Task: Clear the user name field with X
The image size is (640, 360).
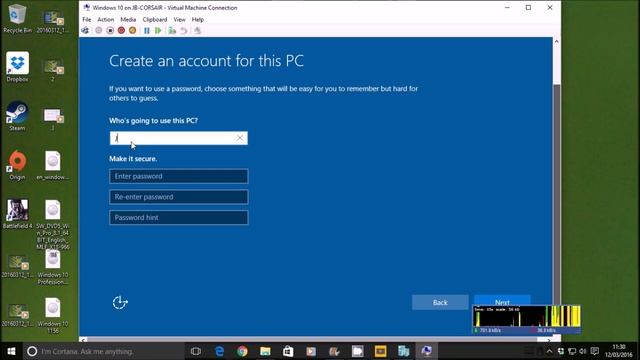Action: [x=240, y=138]
